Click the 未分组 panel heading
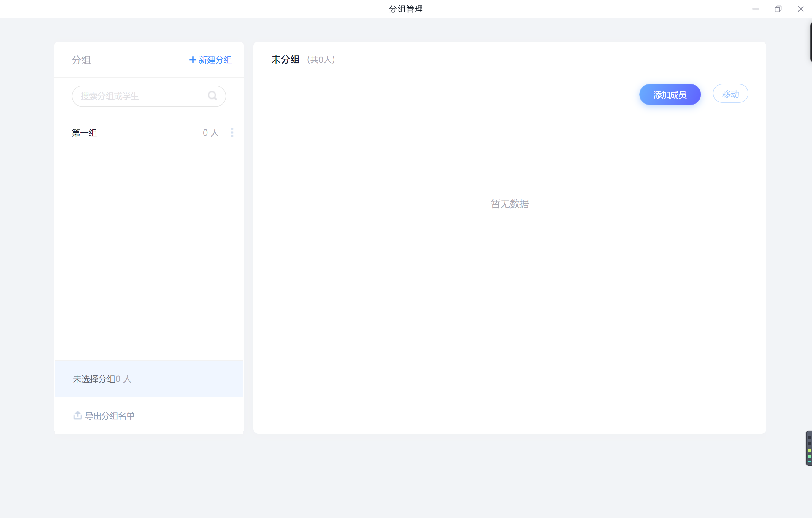This screenshot has width=812, height=518. pyautogui.click(x=285, y=59)
